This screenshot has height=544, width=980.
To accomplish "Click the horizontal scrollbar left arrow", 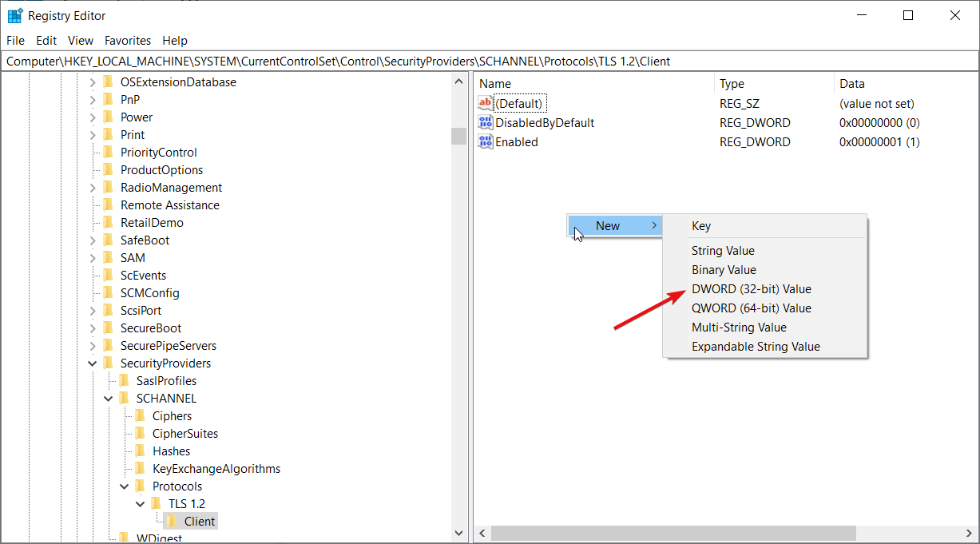I will coord(482,532).
